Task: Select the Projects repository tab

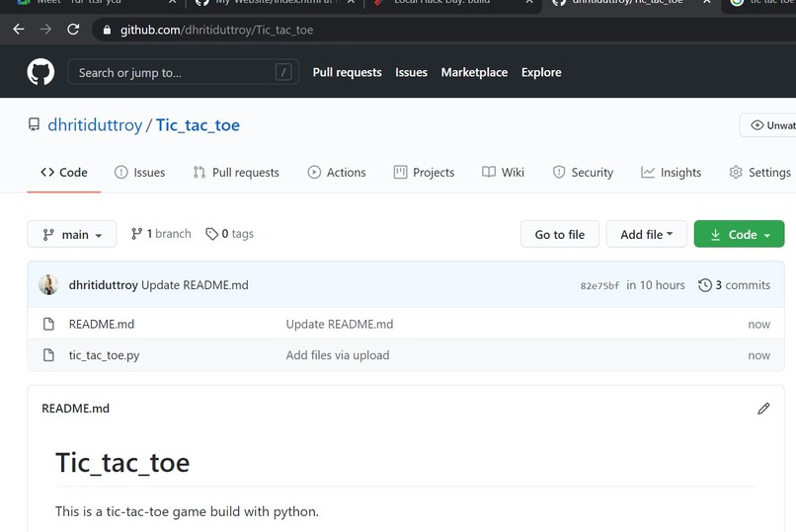Action: pyautogui.click(x=424, y=173)
